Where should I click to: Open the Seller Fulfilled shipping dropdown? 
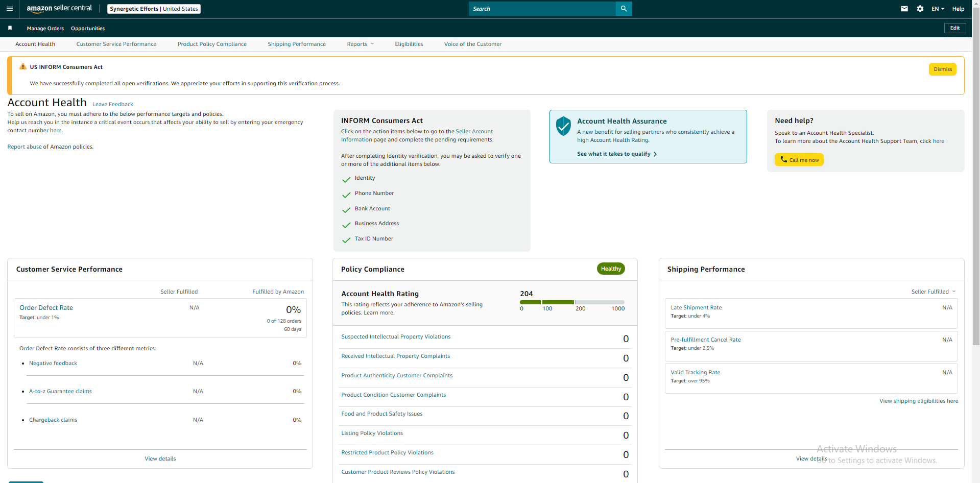[933, 292]
